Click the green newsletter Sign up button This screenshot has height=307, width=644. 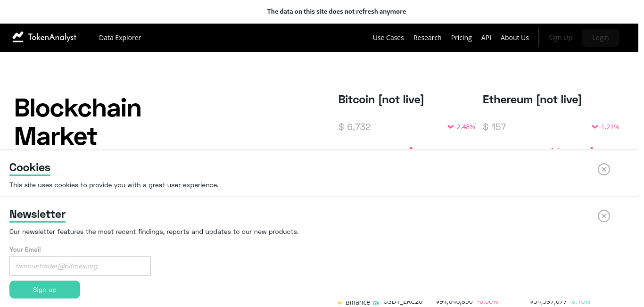[45, 290]
